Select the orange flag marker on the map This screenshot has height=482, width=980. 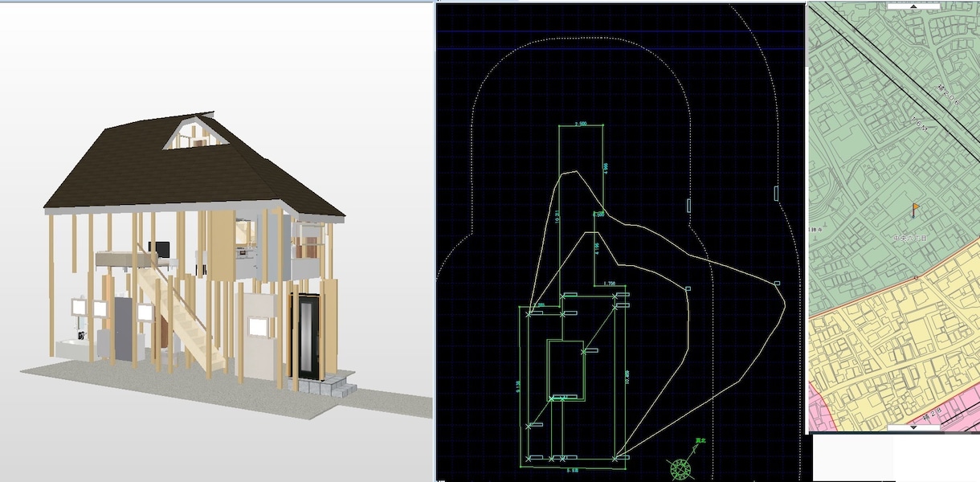(915, 210)
